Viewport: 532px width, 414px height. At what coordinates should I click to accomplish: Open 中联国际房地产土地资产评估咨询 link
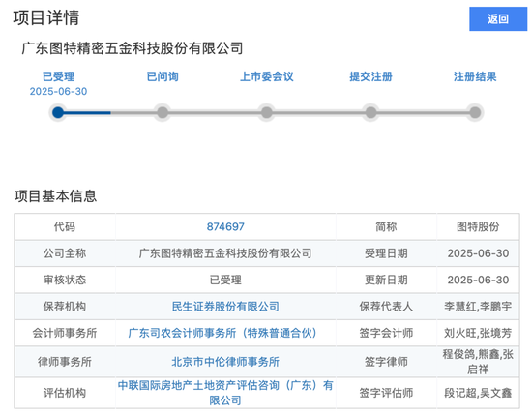point(225,393)
